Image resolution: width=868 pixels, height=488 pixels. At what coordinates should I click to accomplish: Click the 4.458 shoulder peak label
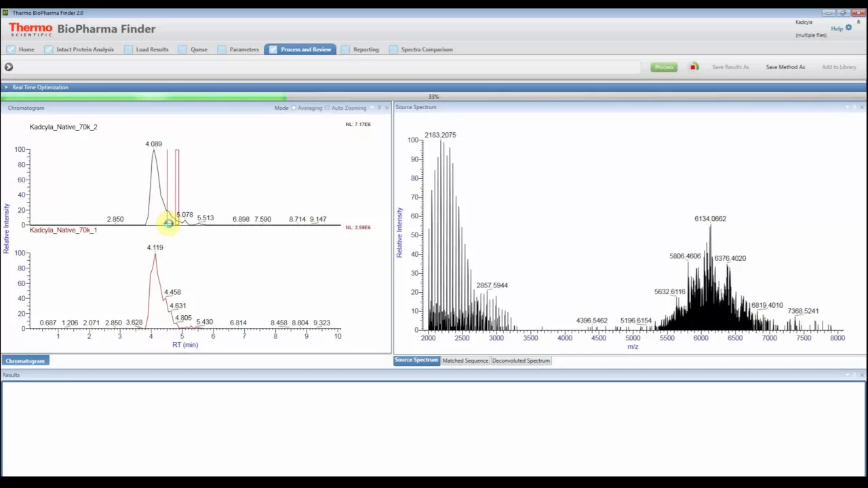coord(172,292)
